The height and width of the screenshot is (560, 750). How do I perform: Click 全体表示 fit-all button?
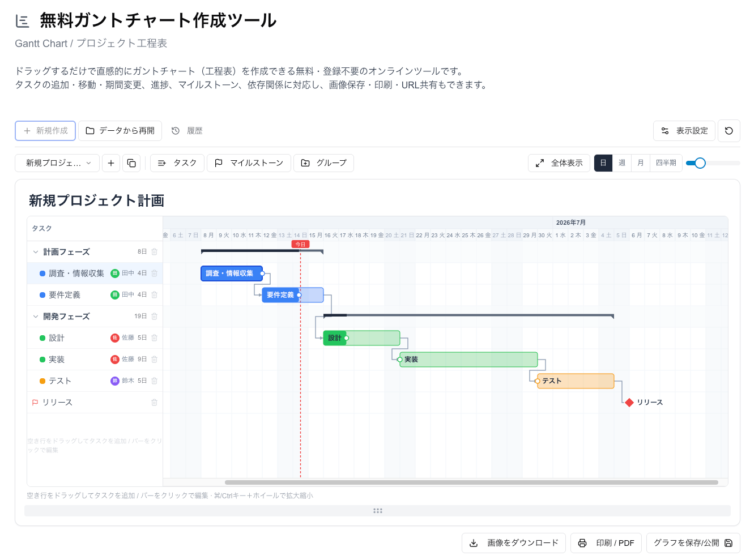[559, 163]
